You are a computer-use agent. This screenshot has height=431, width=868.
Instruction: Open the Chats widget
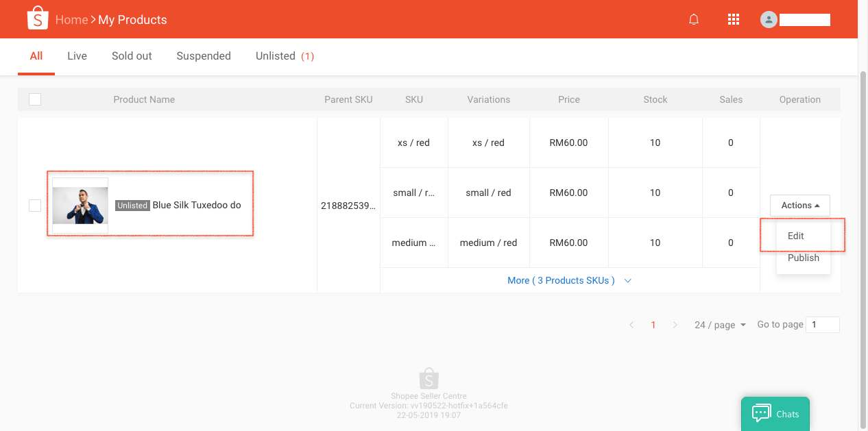click(775, 413)
